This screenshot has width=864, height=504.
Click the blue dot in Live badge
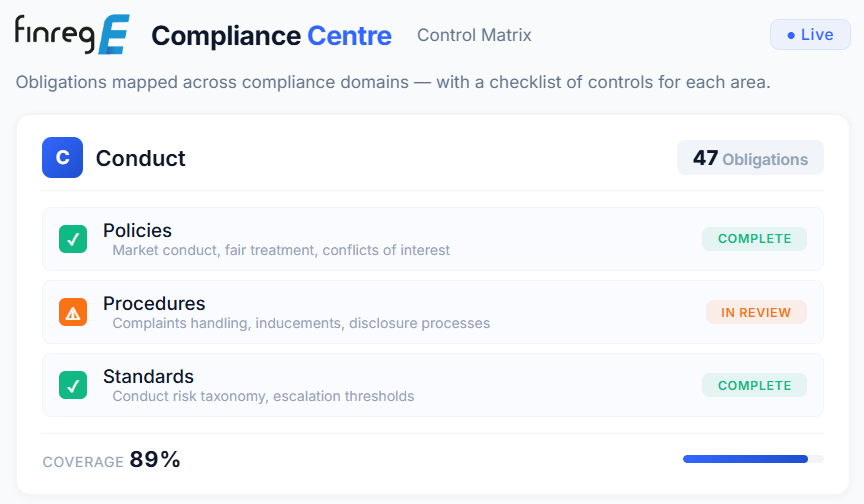pyautogui.click(x=791, y=35)
